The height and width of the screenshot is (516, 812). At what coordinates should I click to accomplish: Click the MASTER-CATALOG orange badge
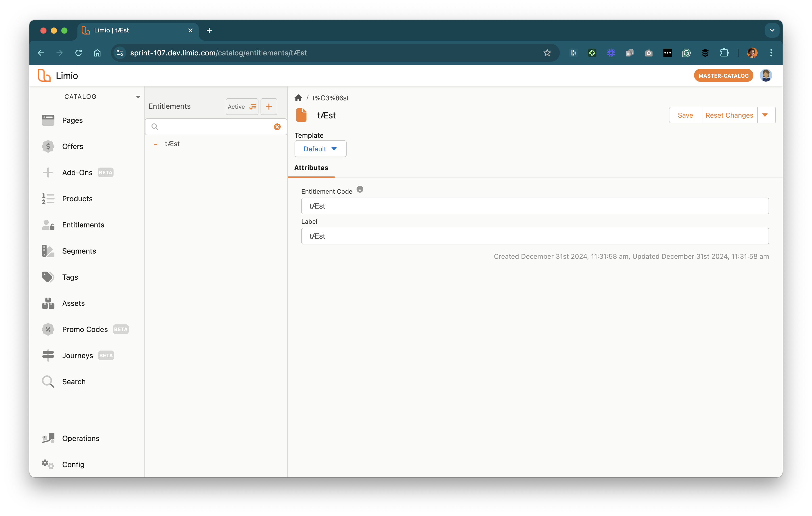click(723, 76)
